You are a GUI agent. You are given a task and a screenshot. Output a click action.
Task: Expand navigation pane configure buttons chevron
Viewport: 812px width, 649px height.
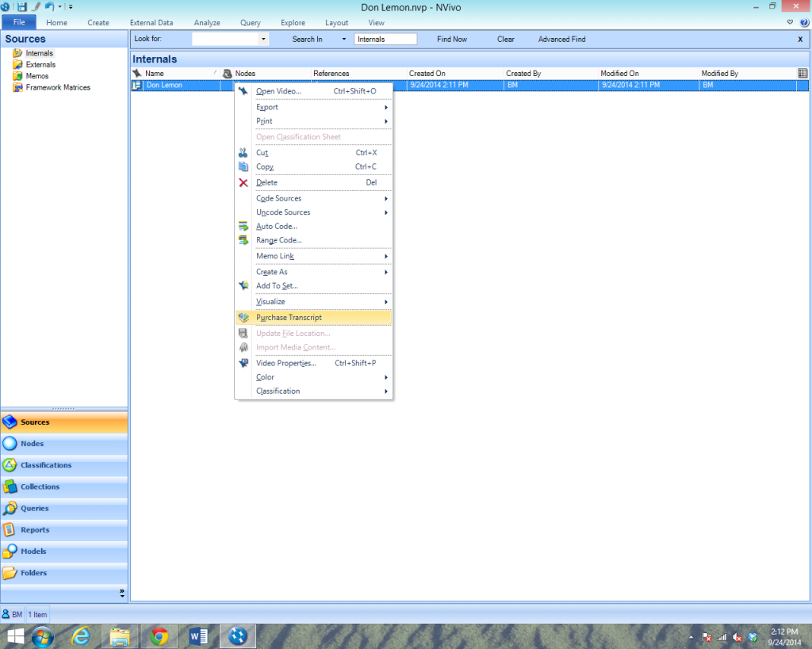(x=121, y=593)
